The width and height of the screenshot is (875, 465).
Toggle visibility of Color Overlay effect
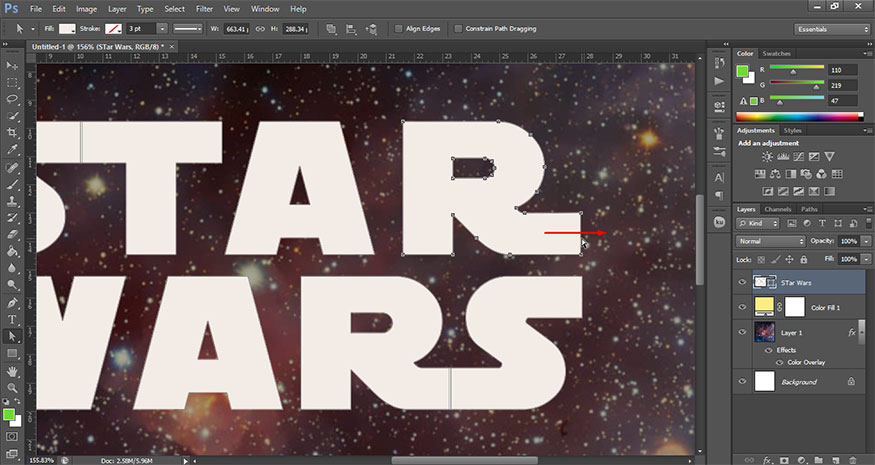point(779,362)
